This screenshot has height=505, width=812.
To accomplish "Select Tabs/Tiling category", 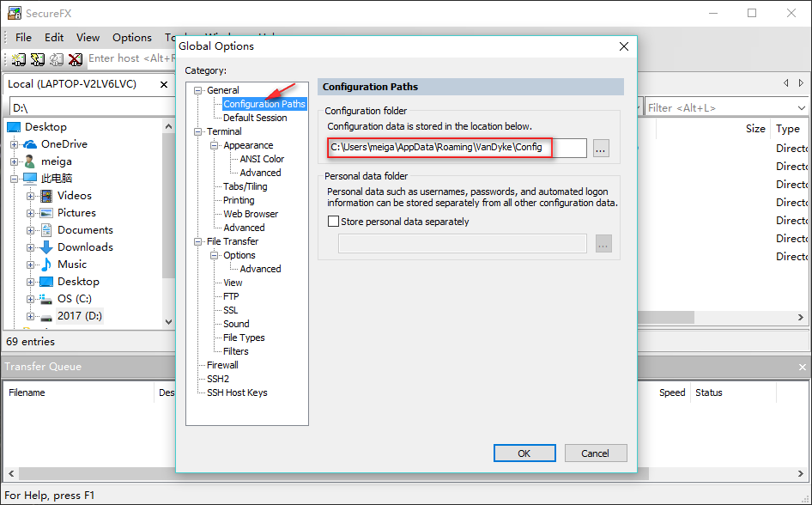I will click(x=245, y=186).
